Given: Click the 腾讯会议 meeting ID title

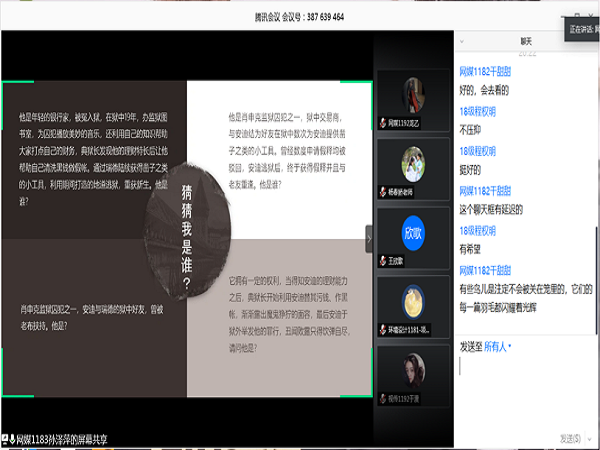Looking at the screenshot, I should [x=300, y=17].
